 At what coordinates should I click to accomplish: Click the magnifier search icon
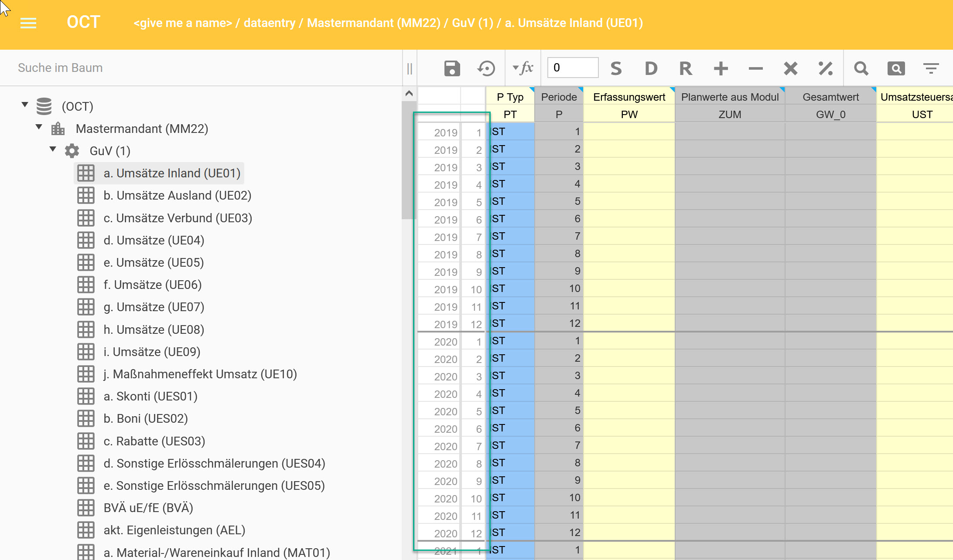(861, 68)
